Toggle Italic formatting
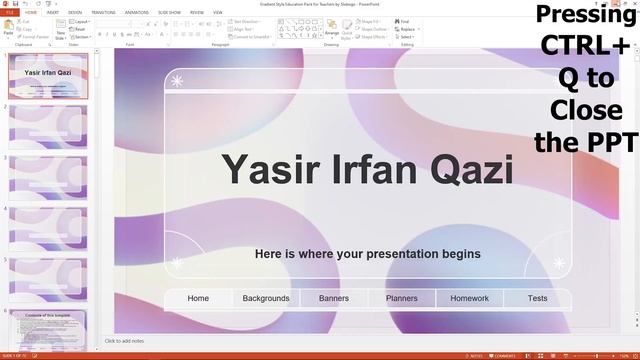Screen dimensions: 640x360 tap(107, 35)
